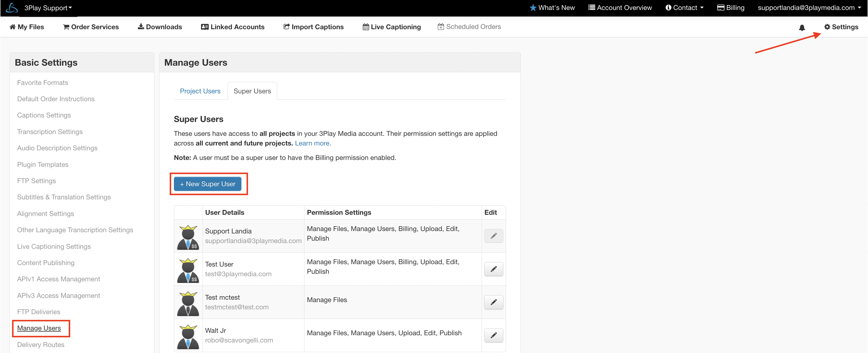868x353 pixels.
Task: Edit Support Landia with pencil icon
Action: pos(493,236)
